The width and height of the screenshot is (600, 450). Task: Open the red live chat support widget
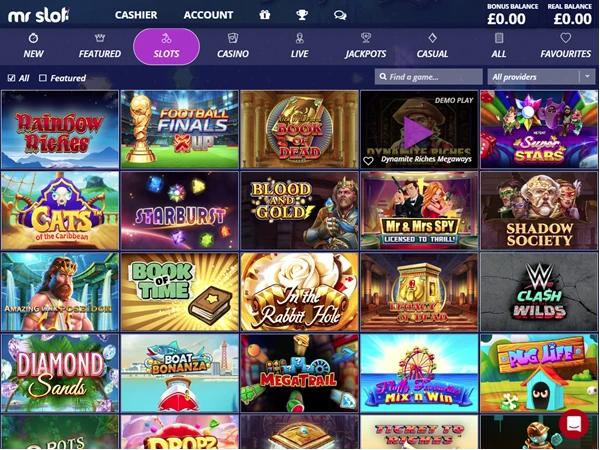(x=574, y=424)
